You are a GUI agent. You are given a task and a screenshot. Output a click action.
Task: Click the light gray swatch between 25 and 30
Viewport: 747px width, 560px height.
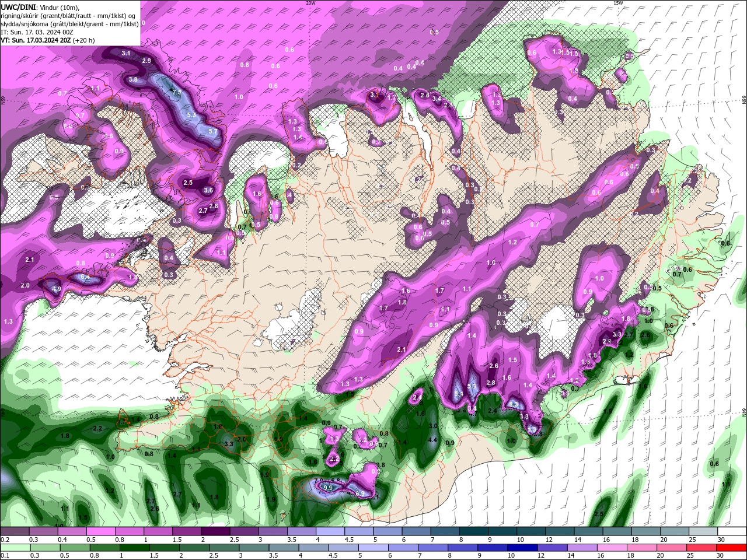(x=704, y=531)
